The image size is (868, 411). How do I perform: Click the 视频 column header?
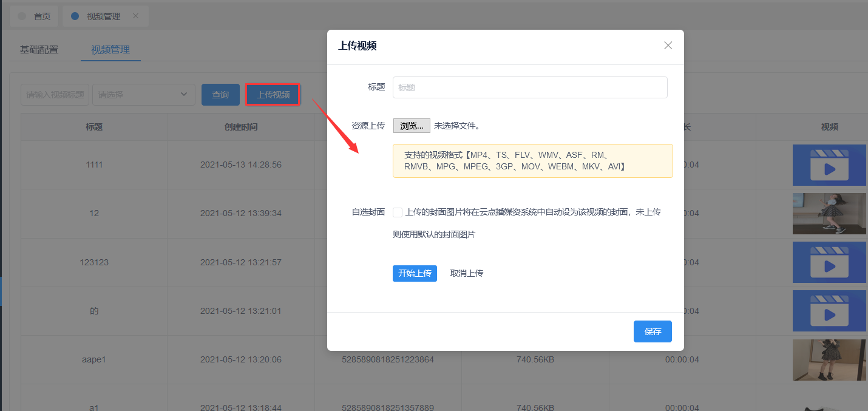click(x=829, y=127)
